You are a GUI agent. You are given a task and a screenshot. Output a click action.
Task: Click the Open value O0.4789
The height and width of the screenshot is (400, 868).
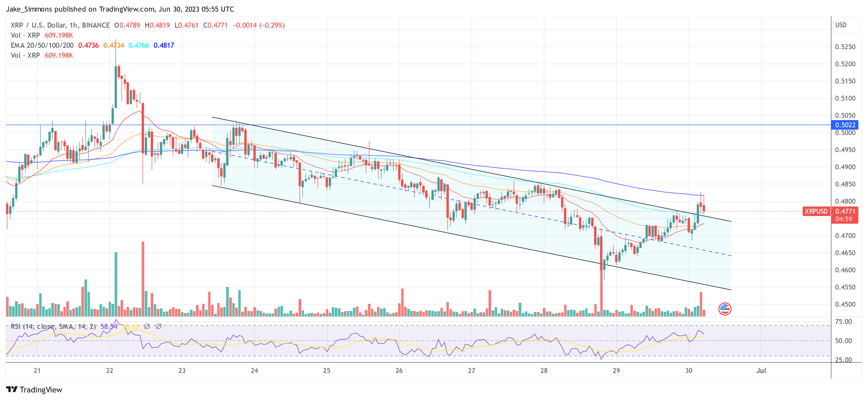[127, 25]
